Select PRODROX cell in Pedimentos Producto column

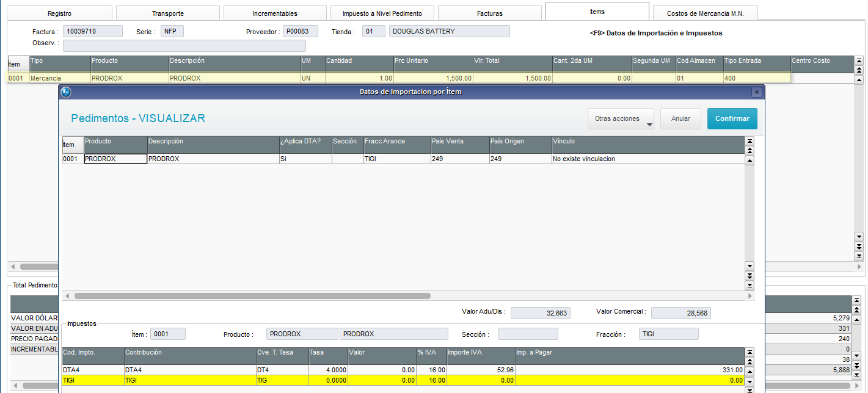115,159
